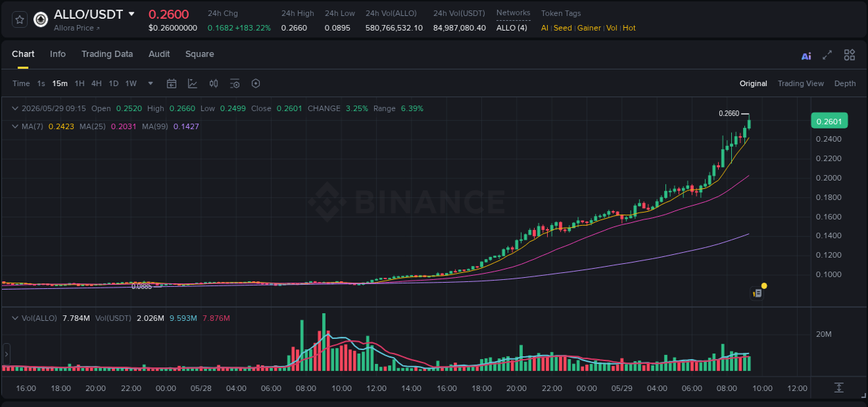This screenshot has width=868, height=407.
Task: Click the MA(99) indicator label
Action: pos(156,126)
